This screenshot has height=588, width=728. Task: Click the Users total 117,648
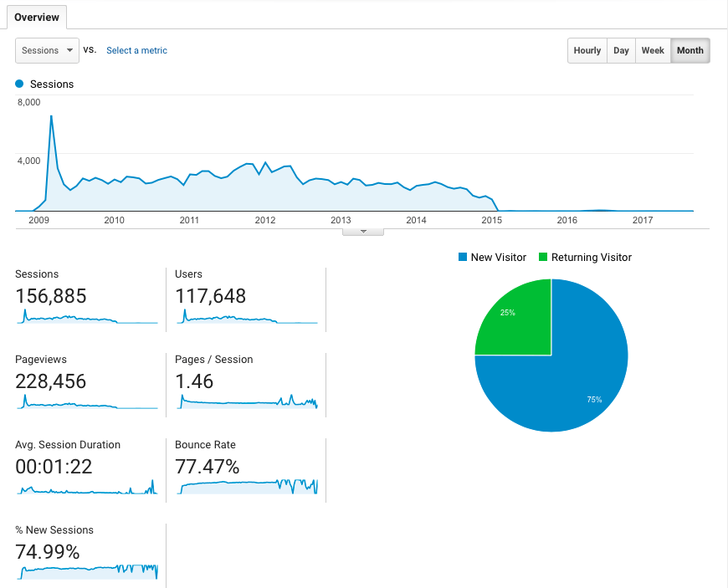[210, 296]
